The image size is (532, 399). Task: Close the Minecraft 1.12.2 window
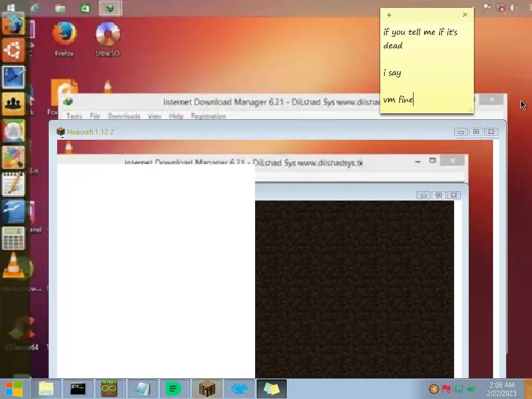(491, 132)
